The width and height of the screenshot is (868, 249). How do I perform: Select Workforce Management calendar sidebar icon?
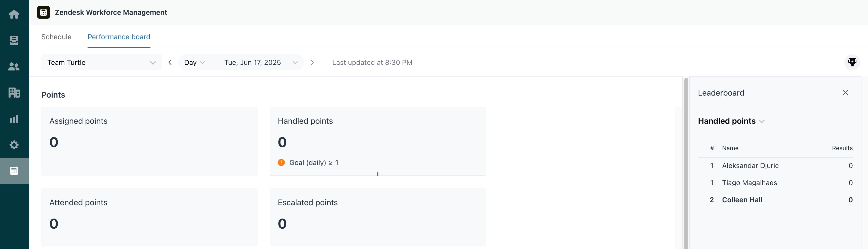tap(14, 171)
